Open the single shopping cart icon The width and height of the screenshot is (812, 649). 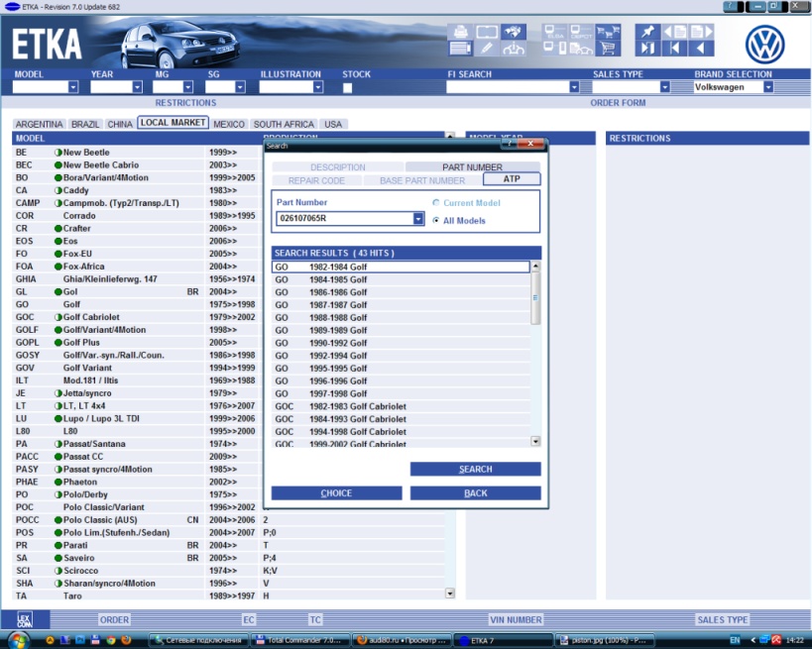[x=608, y=49]
